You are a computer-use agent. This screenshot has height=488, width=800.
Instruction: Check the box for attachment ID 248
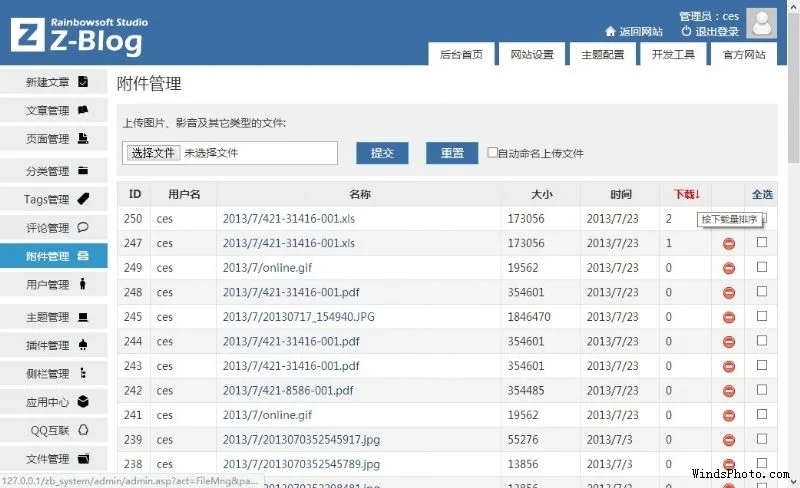pyautogui.click(x=762, y=291)
